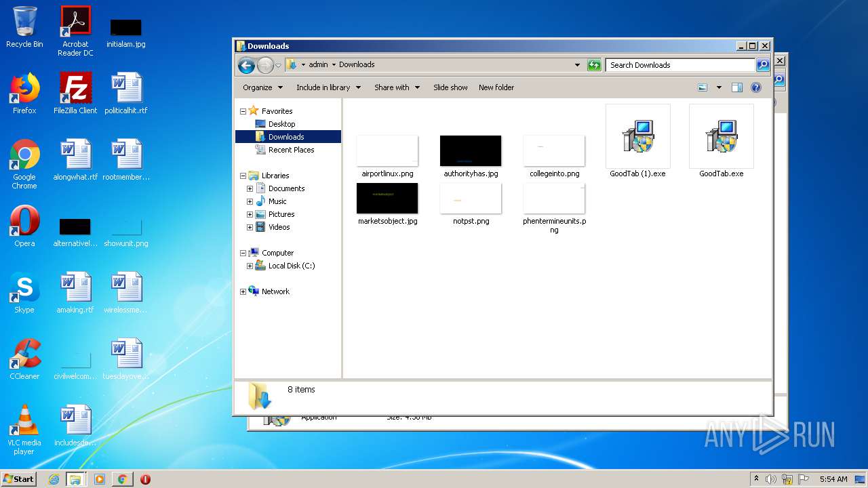868x488 pixels.
Task: Select GoodTab (1).exe installer file
Action: click(637, 141)
